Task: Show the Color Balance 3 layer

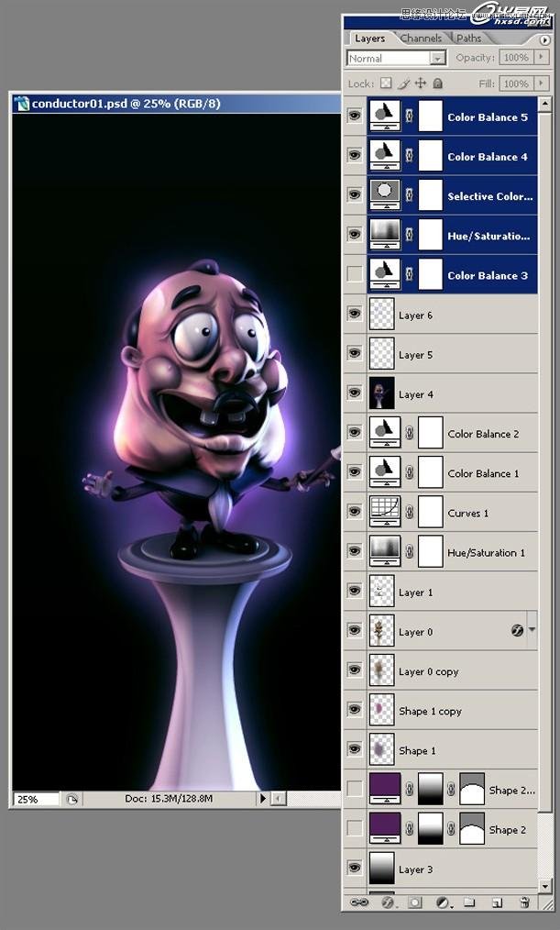Action: [355, 274]
